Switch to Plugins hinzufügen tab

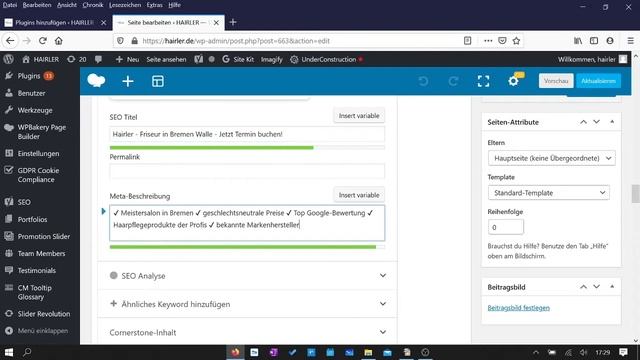[55, 22]
